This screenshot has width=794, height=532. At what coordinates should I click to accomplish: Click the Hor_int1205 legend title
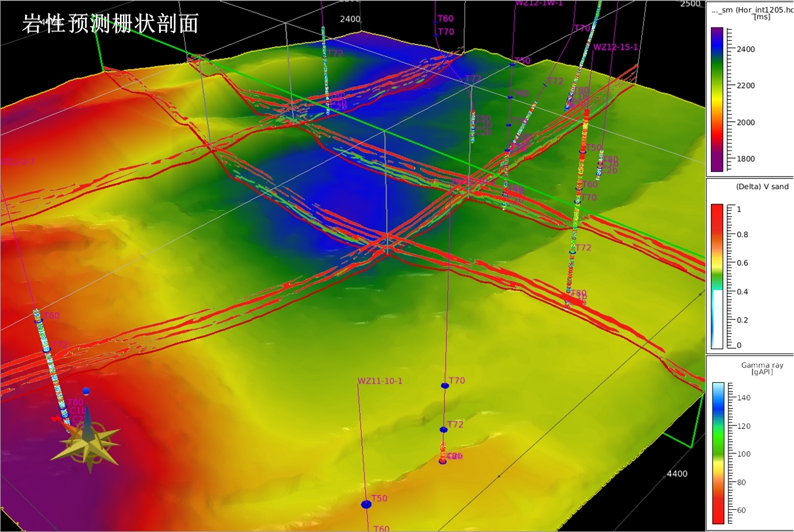(752, 13)
